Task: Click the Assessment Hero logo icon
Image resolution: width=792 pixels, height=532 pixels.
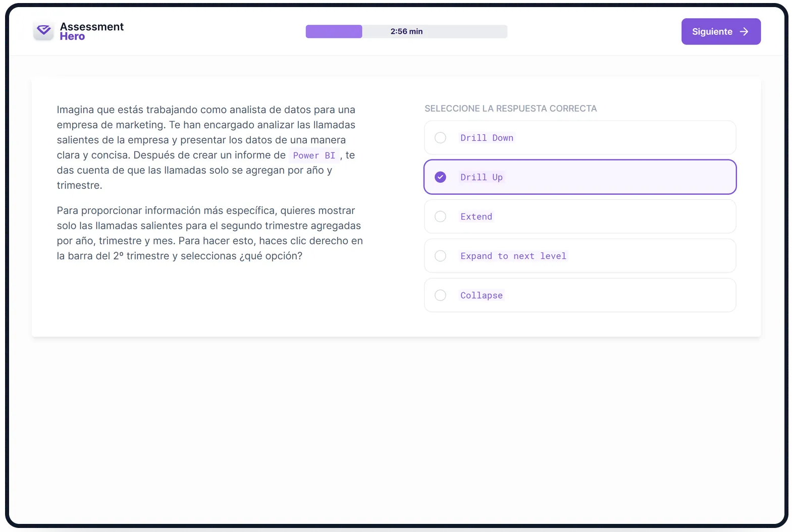Action: pyautogui.click(x=44, y=31)
